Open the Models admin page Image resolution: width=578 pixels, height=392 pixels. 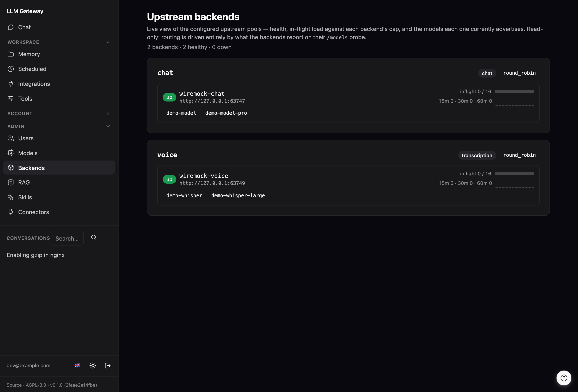click(x=59, y=153)
